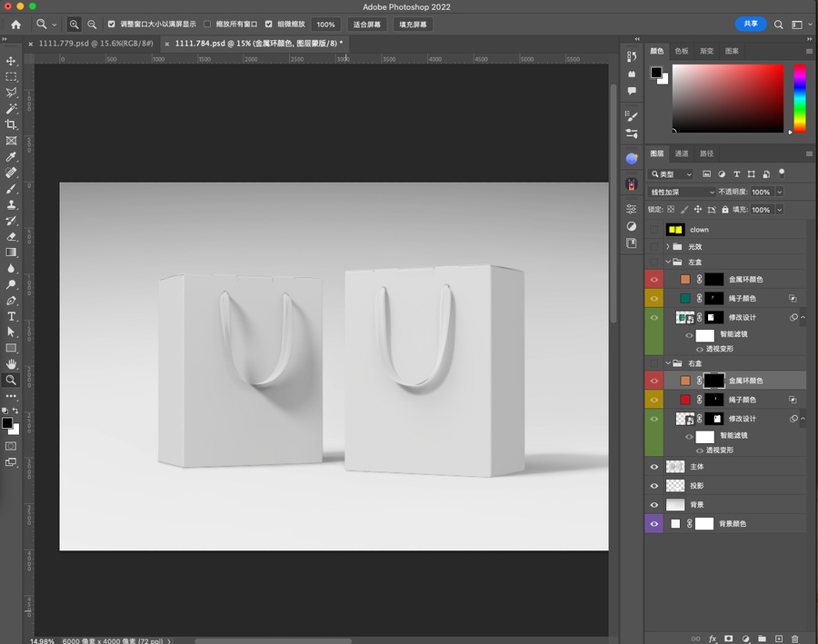Image resolution: width=818 pixels, height=644 pixels.
Task: Select the Rectangular Marquee tool
Action: coord(11,77)
